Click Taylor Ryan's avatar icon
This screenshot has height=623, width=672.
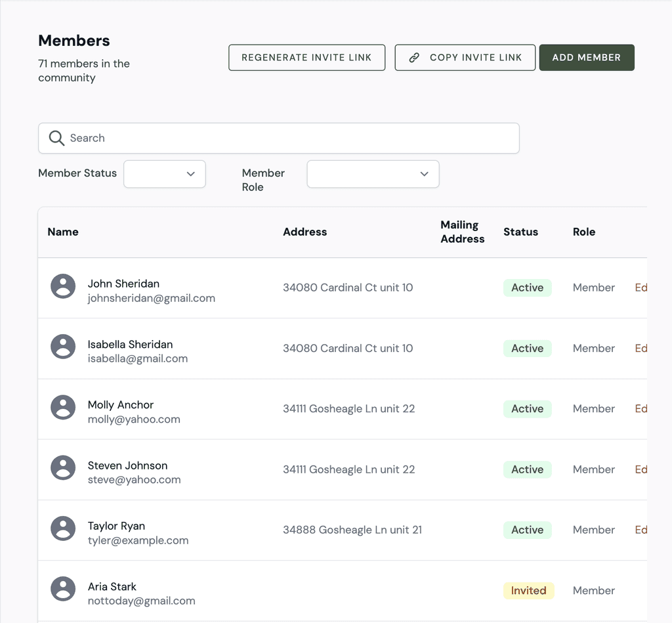[x=63, y=528]
